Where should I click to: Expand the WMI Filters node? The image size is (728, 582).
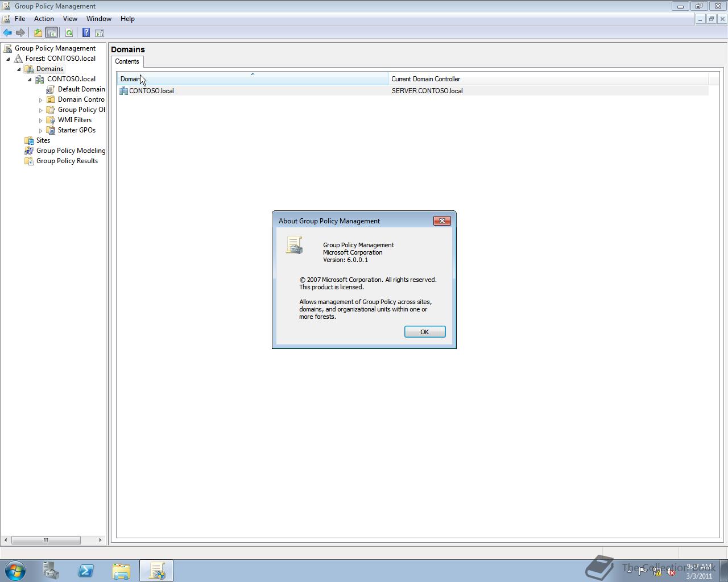[40, 120]
